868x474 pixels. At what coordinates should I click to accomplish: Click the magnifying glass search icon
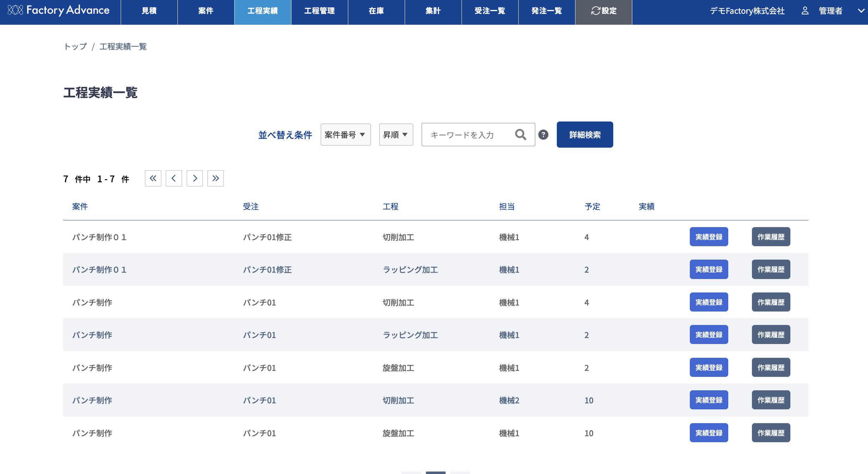tap(520, 135)
